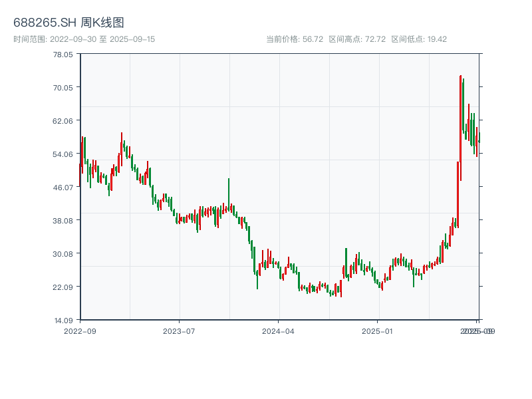The image size is (532, 399).
Task: Click the 2025-01 x-axis date label
Action: tap(378, 331)
